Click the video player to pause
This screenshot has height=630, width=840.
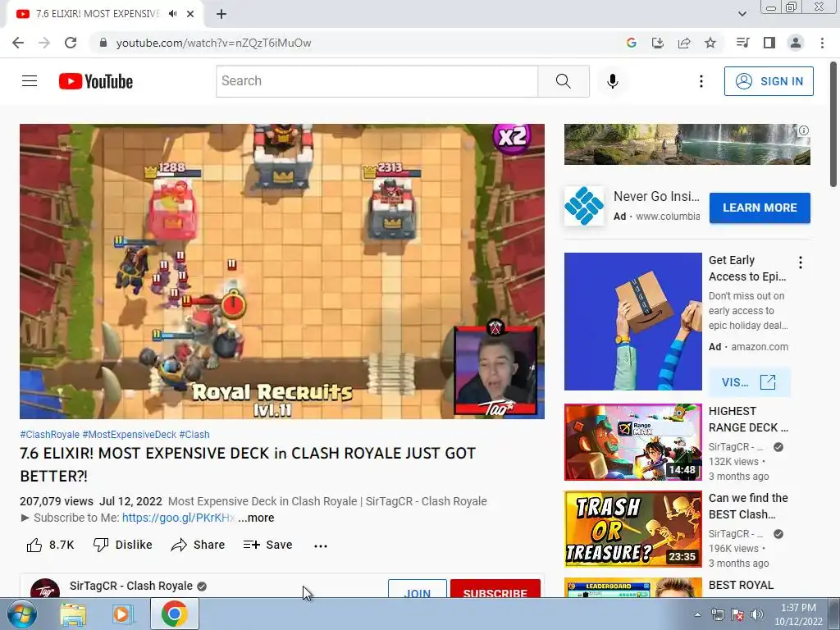point(282,271)
